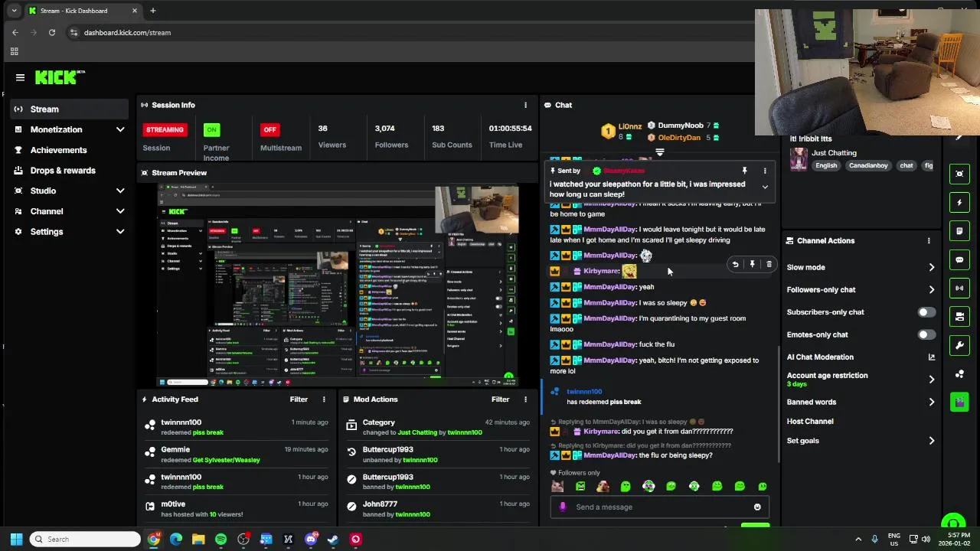Screen dimensions: 980x551
Task: Click the camera icon in right rail
Action: pyautogui.click(x=959, y=317)
